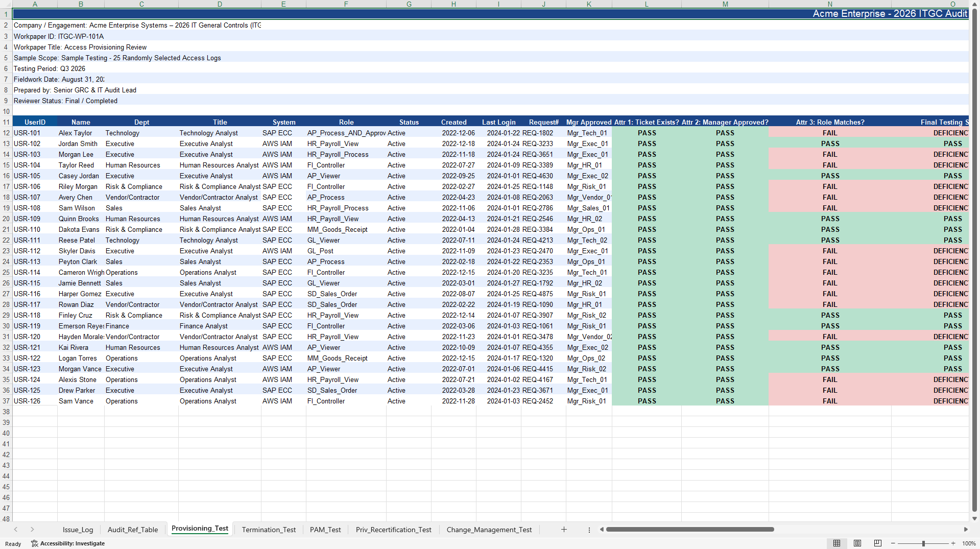Image resolution: width=980 pixels, height=549 pixels.
Task: Select the "USR-101" cell
Action: click(x=35, y=133)
